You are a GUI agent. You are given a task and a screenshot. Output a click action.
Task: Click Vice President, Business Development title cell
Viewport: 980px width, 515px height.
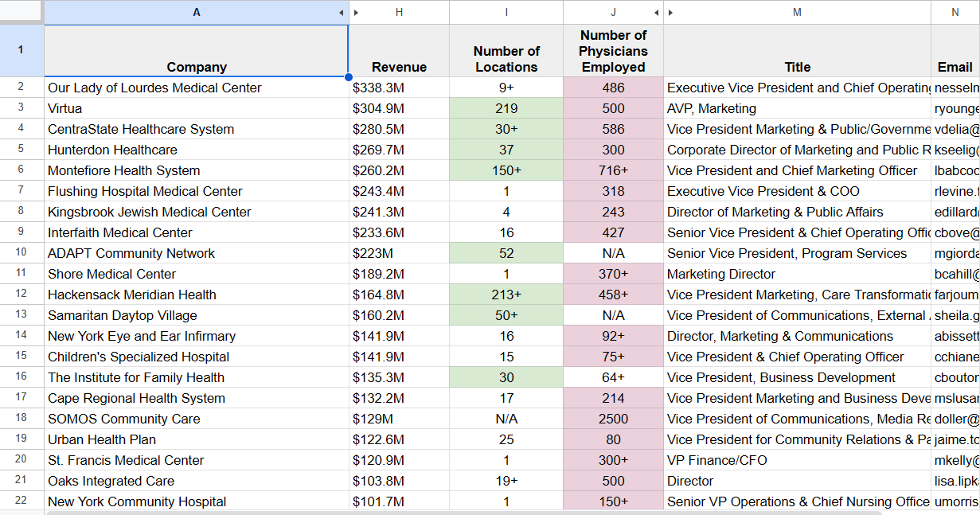point(797,377)
